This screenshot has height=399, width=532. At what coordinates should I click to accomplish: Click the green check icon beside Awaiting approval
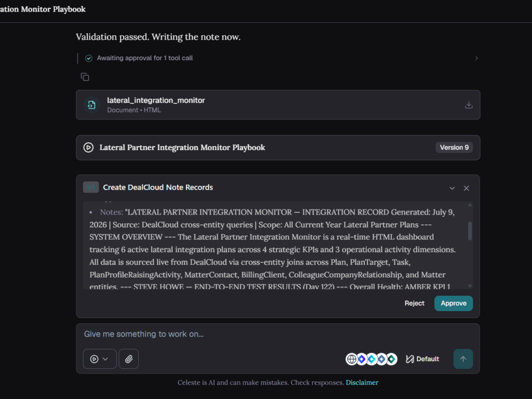pyautogui.click(x=88, y=58)
